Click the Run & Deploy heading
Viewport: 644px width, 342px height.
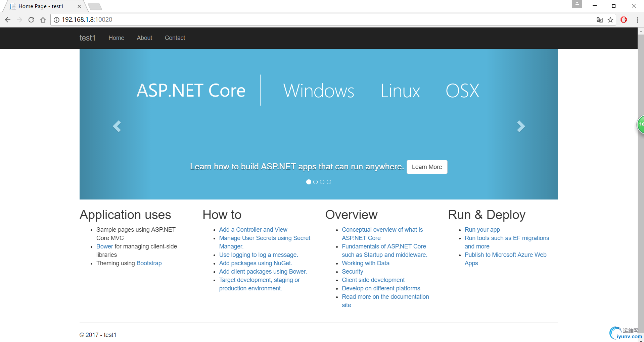(x=487, y=215)
